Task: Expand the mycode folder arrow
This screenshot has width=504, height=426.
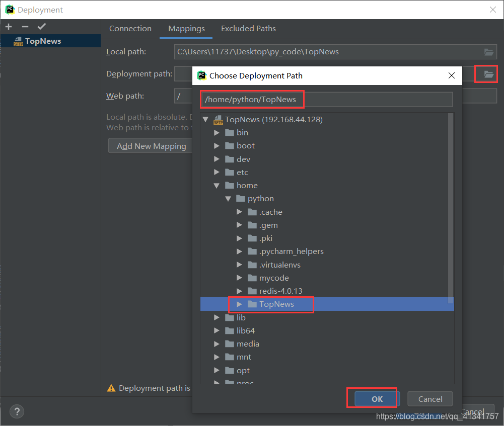Action: click(240, 278)
